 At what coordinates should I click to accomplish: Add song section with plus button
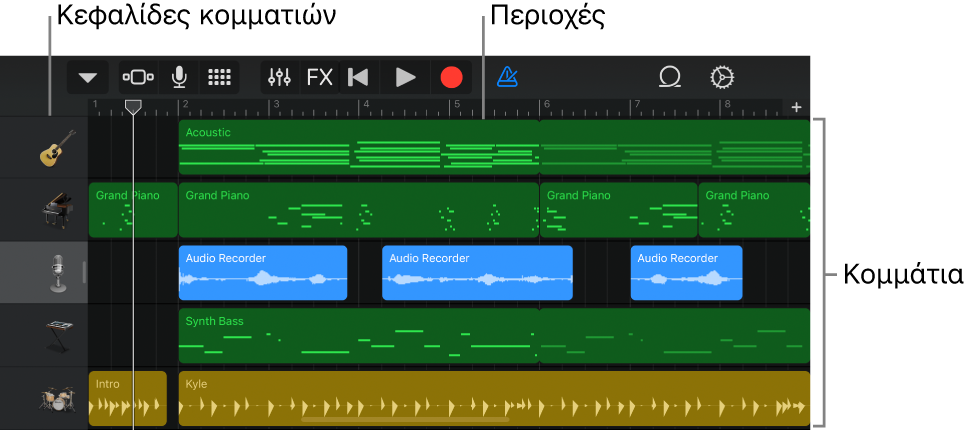[x=796, y=107]
